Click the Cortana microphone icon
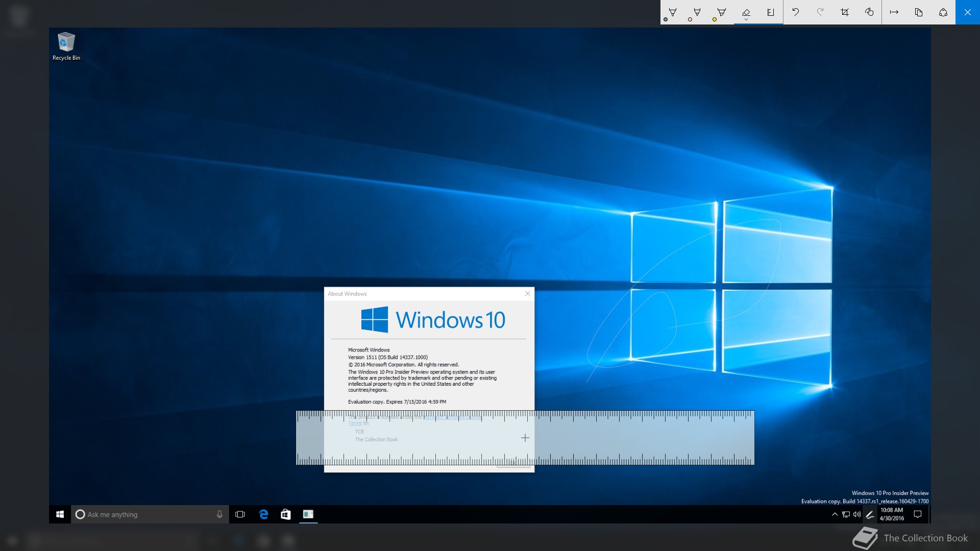Image resolution: width=980 pixels, height=551 pixels. (x=219, y=514)
